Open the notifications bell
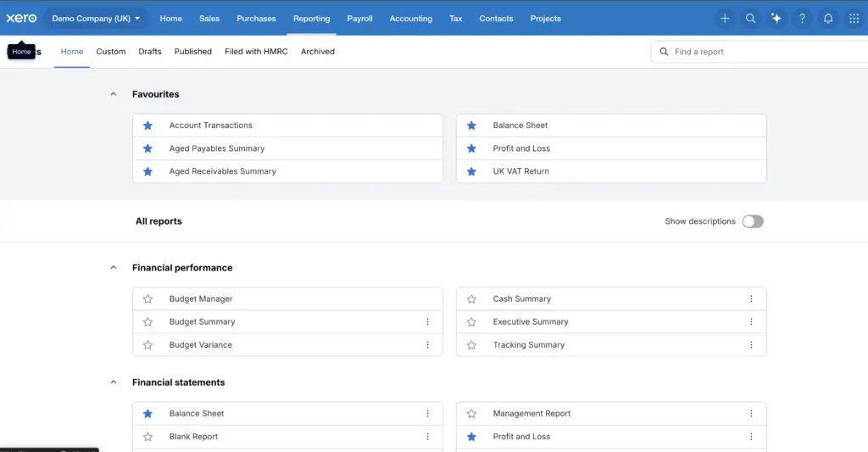 click(828, 19)
